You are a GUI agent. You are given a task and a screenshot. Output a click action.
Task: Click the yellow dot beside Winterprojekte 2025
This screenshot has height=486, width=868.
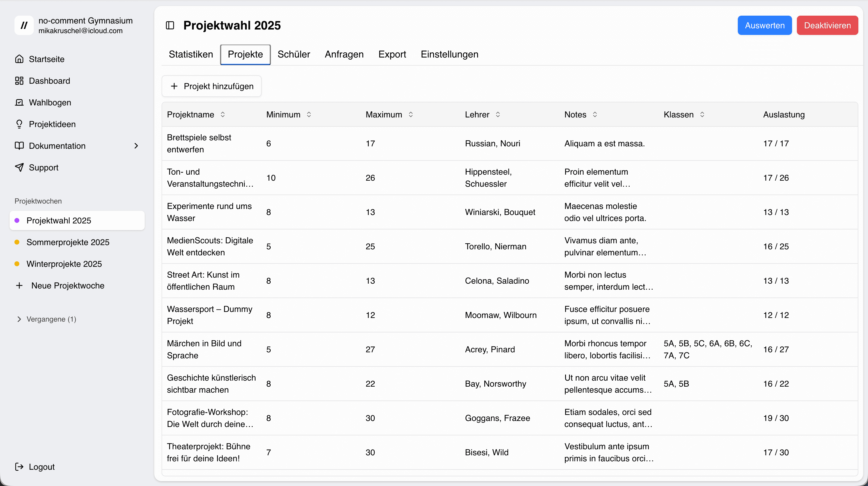coord(17,264)
